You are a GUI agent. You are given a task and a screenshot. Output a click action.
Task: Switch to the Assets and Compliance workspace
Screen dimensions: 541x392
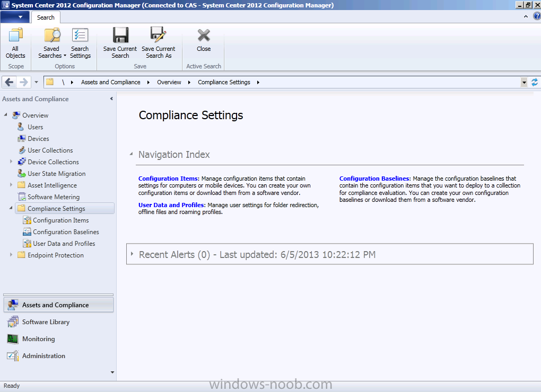[x=58, y=305]
